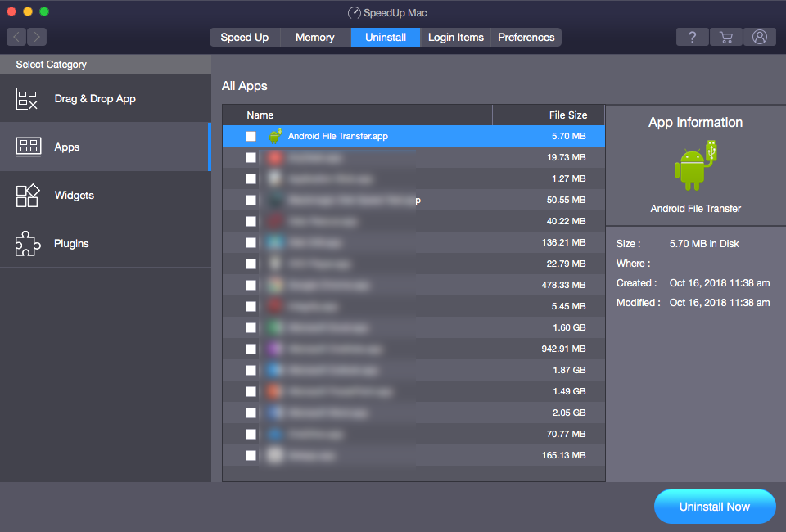Switch to the Speed Up tab

245,38
